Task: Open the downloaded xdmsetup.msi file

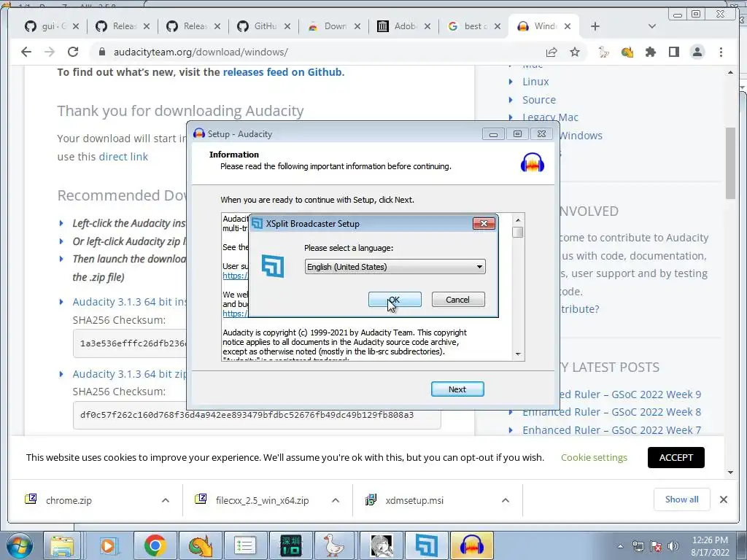Action: (414, 500)
